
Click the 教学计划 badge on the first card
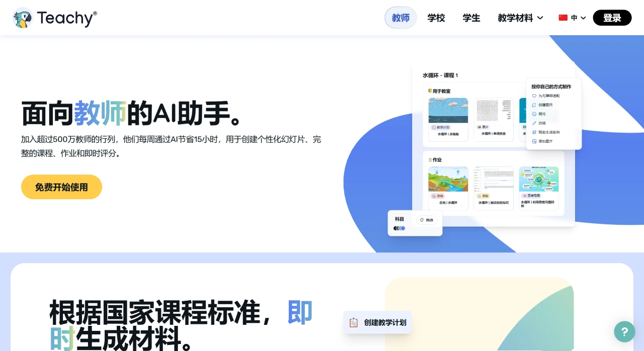[x=442, y=127]
